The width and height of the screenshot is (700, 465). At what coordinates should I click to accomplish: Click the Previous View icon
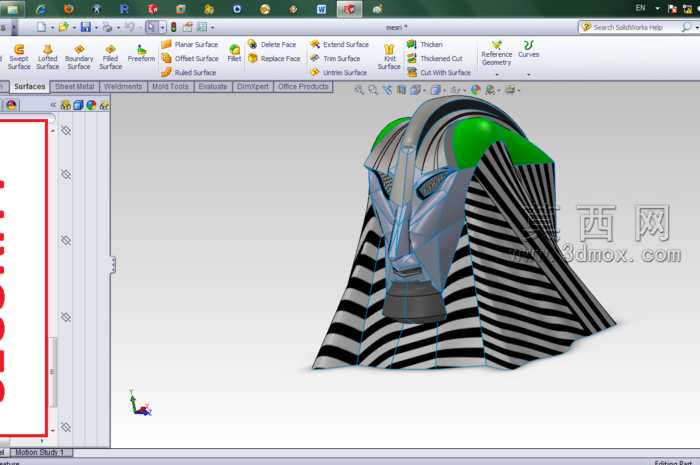click(x=387, y=90)
